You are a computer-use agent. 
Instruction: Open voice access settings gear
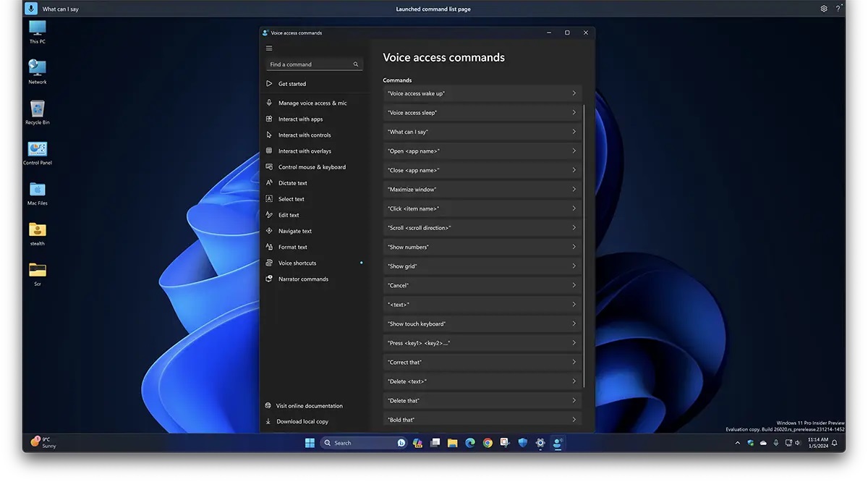click(824, 9)
